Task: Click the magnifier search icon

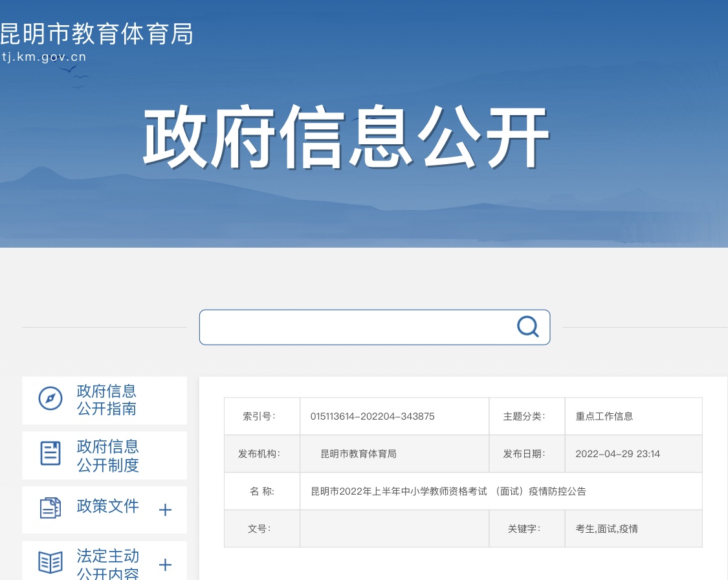Action: pyautogui.click(x=527, y=327)
